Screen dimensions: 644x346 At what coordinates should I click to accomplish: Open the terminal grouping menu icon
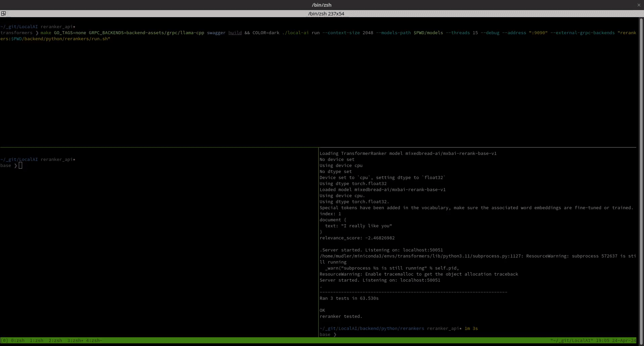[x=4, y=14]
